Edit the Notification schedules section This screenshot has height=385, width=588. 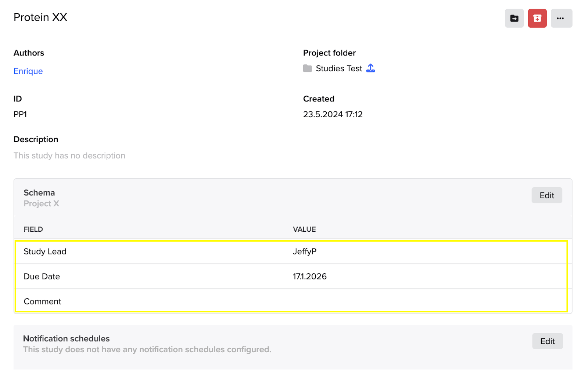(547, 342)
